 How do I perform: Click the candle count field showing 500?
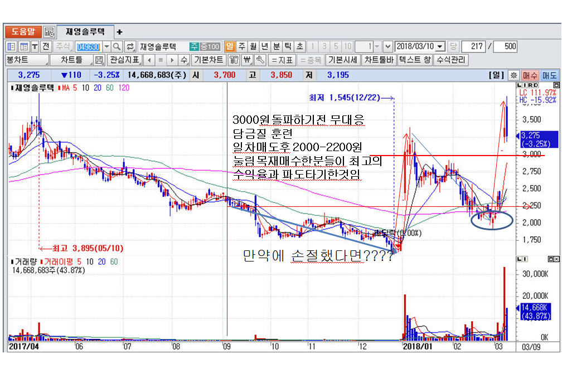(x=505, y=46)
